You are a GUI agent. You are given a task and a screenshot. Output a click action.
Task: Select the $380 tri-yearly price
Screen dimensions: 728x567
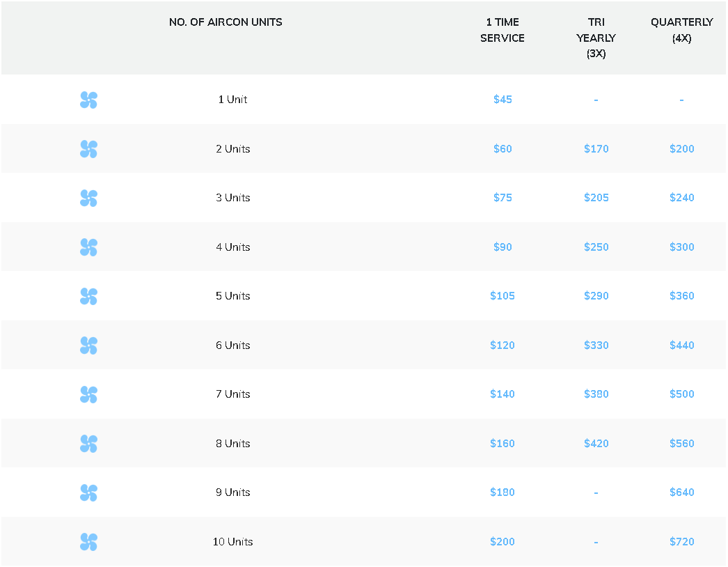[x=596, y=394]
